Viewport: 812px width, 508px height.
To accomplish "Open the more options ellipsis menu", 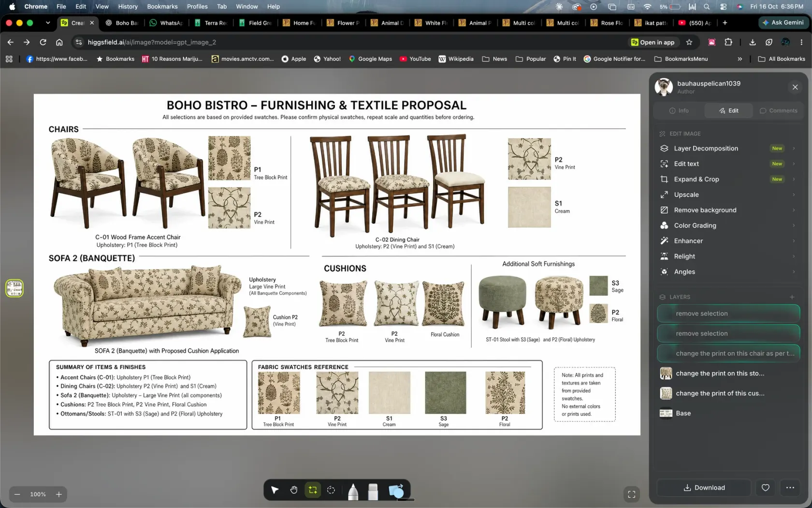I will [x=790, y=488].
